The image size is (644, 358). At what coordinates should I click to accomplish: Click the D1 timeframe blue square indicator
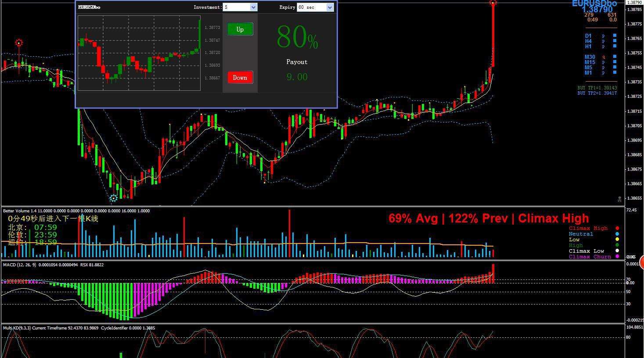point(615,36)
